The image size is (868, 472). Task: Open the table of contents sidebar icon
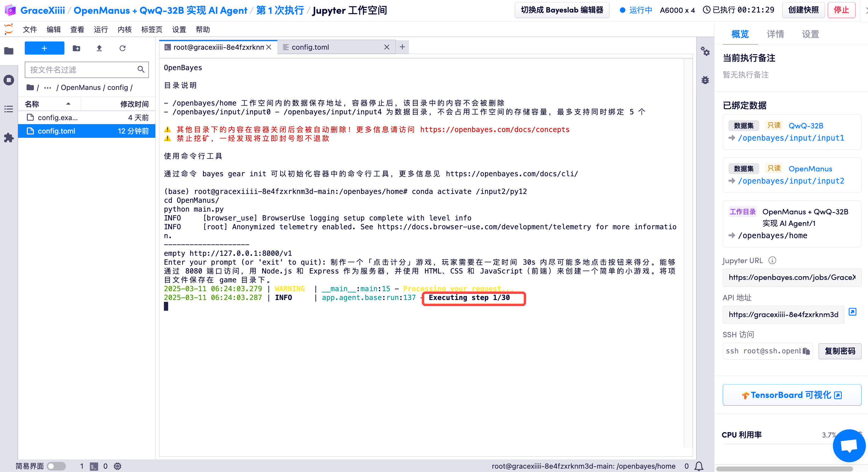click(9, 109)
